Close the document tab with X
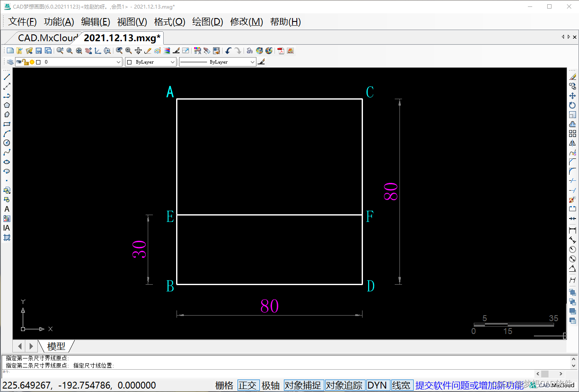 pos(575,37)
